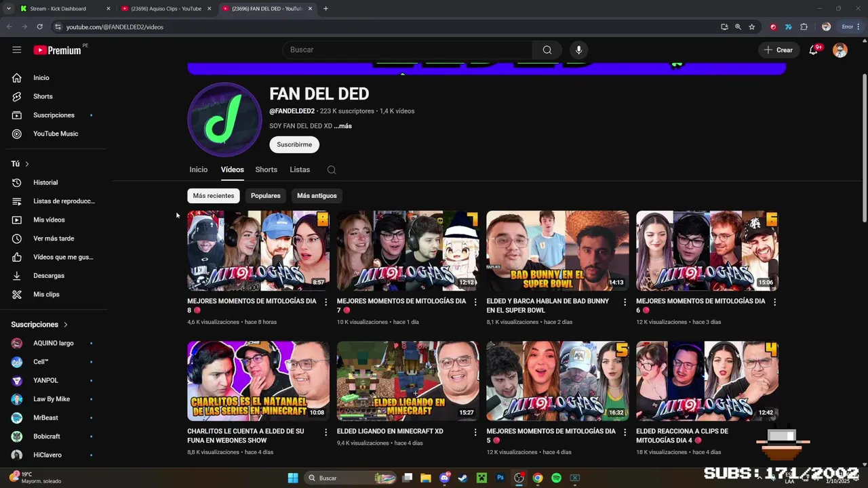Subscribe with the Suscribirme button

click(294, 144)
